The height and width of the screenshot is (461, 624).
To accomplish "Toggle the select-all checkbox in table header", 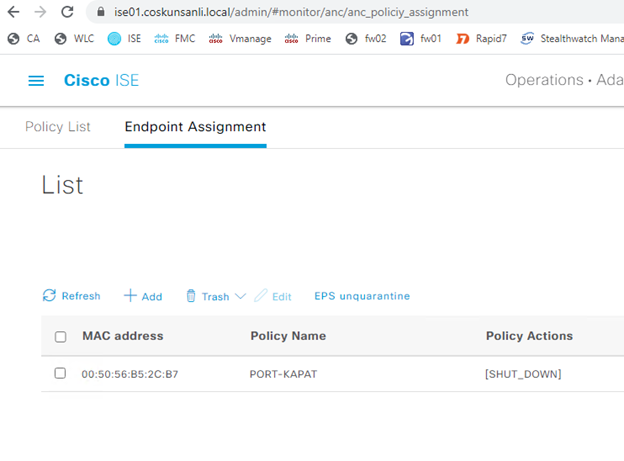I will 60,337.
